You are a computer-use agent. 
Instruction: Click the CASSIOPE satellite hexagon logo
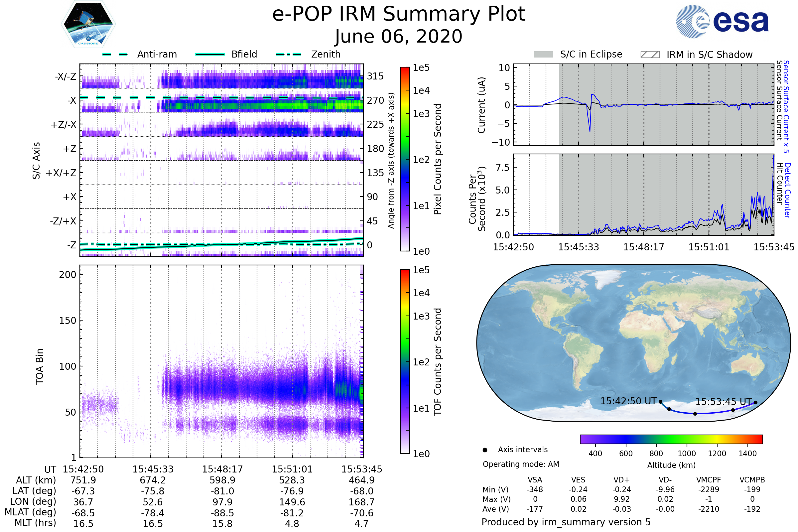[88, 24]
